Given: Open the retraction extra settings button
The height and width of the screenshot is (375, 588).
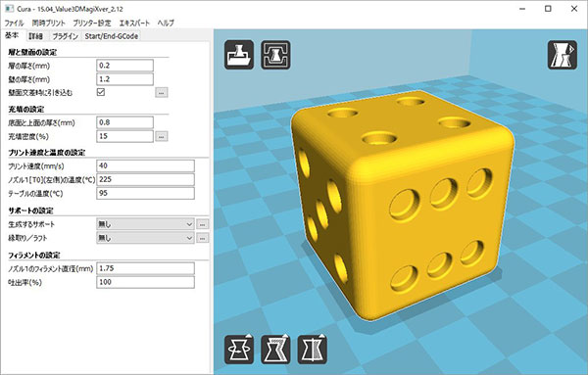Looking at the screenshot, I should [162, 92].
